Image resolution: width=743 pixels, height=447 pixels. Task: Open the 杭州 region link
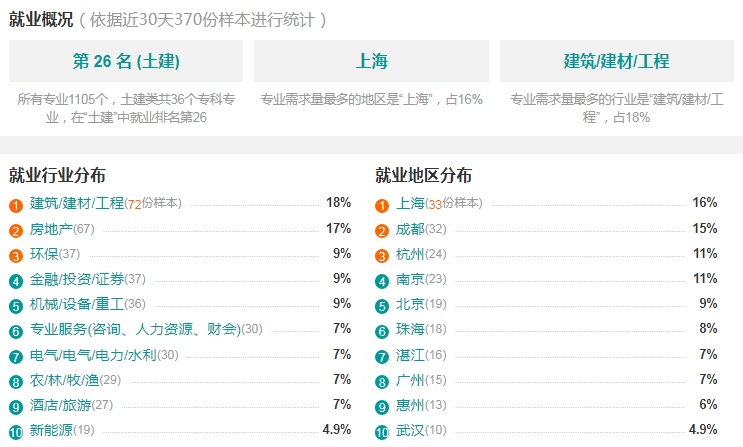(x=410, y=254)
